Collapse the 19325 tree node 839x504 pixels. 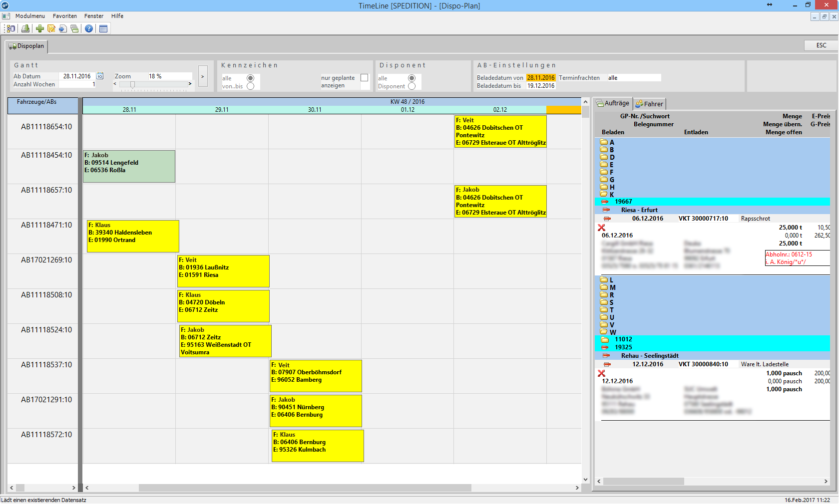[605, 347]
